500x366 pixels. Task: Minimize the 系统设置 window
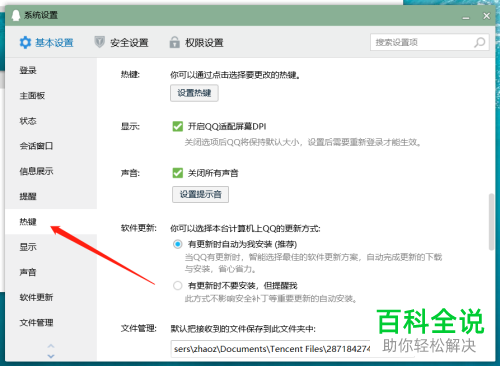[466, 17]
